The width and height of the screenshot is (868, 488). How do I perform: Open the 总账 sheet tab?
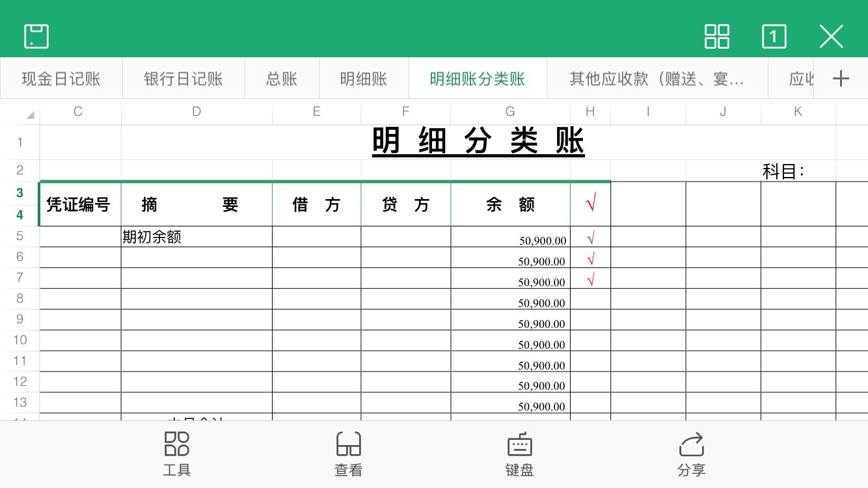(281, 78)
